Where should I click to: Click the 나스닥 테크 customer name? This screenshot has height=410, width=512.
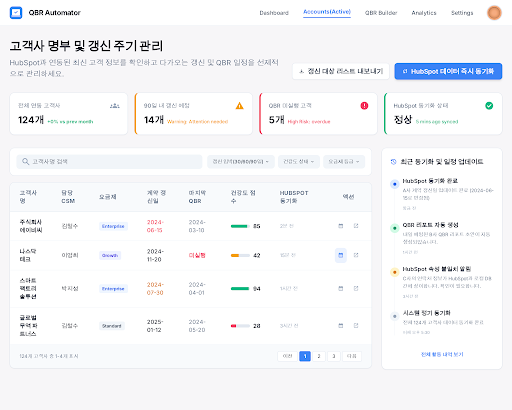(x=28, y=255)
